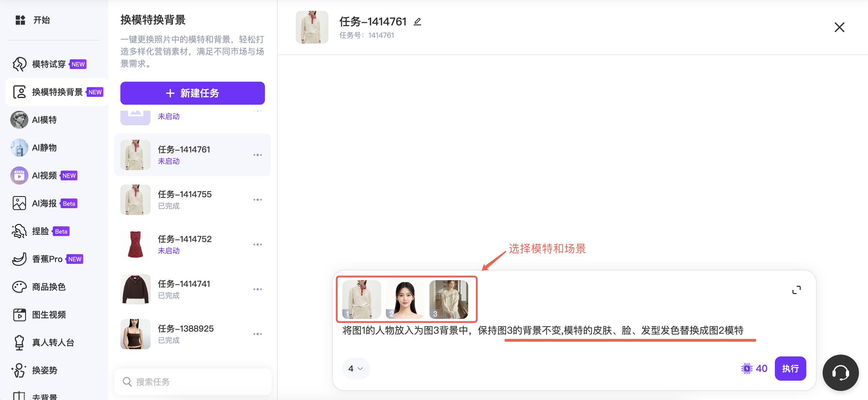Open more options for 任务-1388925
The height and width of the screenshot is (400, 868).
(257, 334)
